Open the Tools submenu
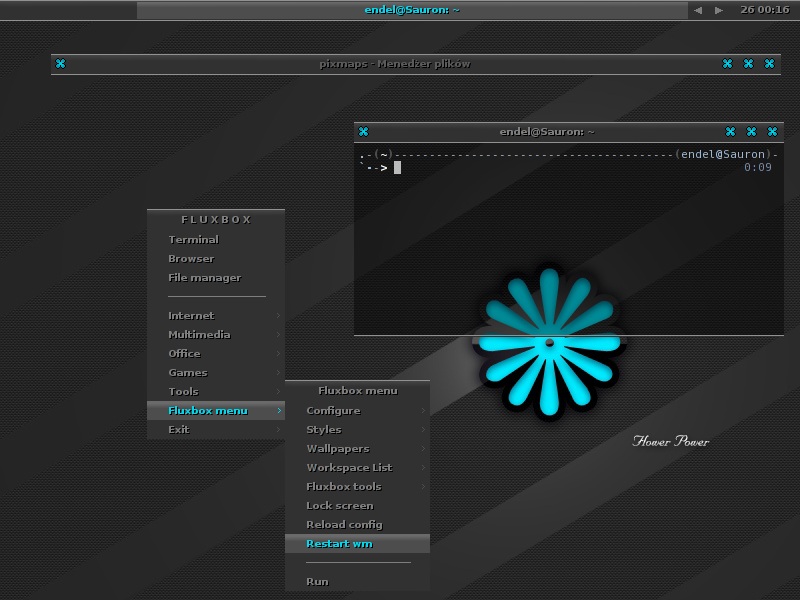This screenshot has width=800, height=600. [x=216, y=391]
